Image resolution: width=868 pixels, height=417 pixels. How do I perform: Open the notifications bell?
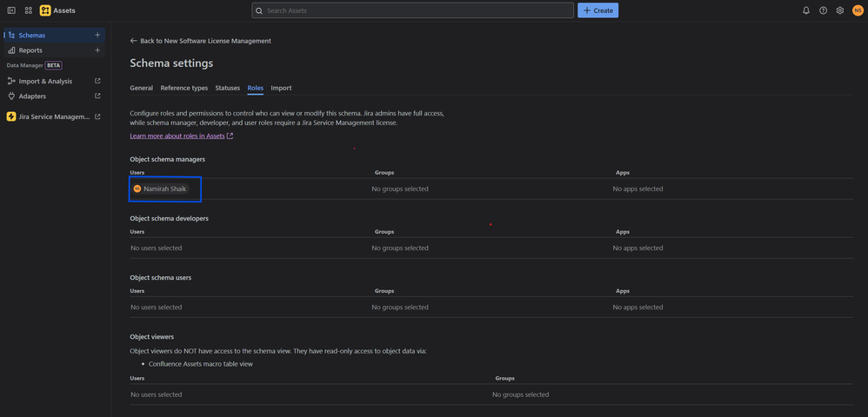pyautogui.click(x=806, y=10)
